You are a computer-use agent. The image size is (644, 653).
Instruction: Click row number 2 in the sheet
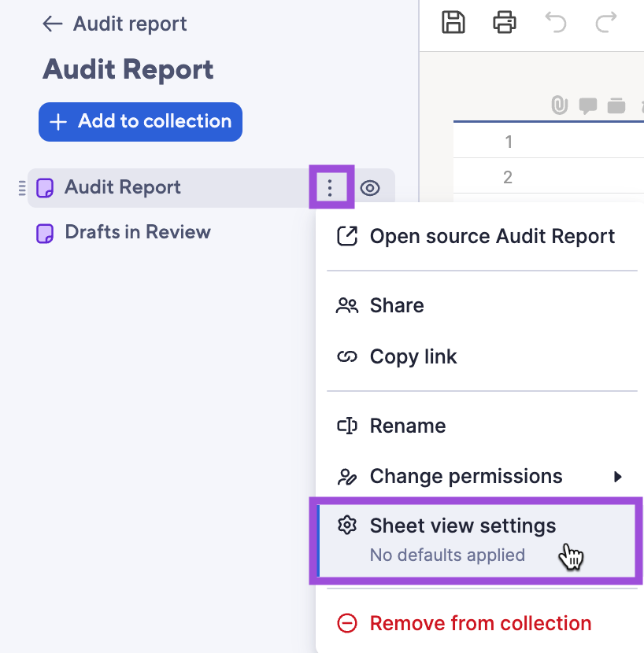pyautogui.click(x=509, y=177)
